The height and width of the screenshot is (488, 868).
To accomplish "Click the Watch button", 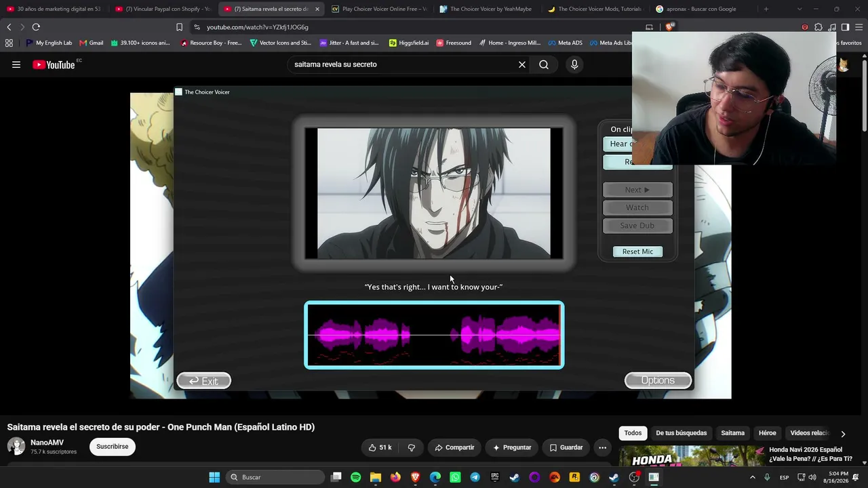I will (x=637, y=207).
